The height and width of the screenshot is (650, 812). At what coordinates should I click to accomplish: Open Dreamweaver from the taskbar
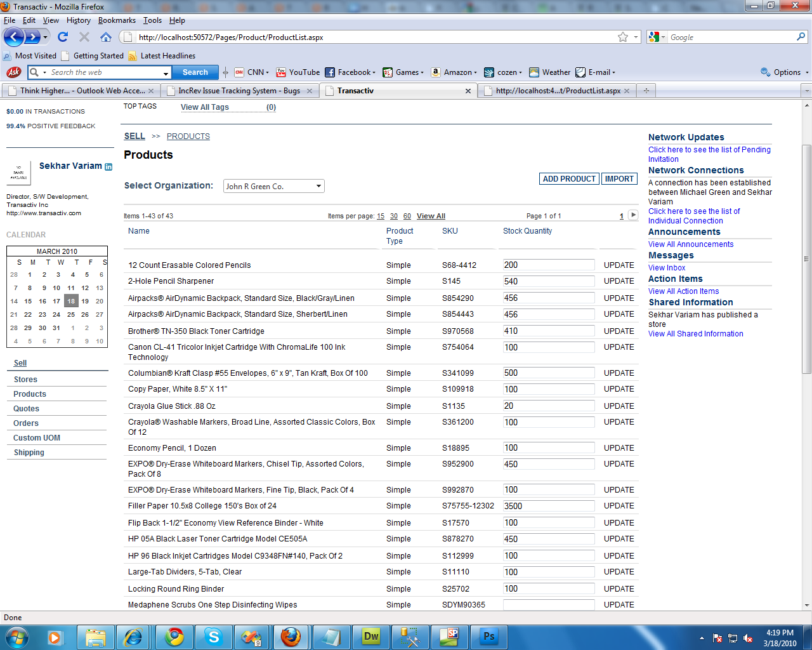click(x=371, y=637)
